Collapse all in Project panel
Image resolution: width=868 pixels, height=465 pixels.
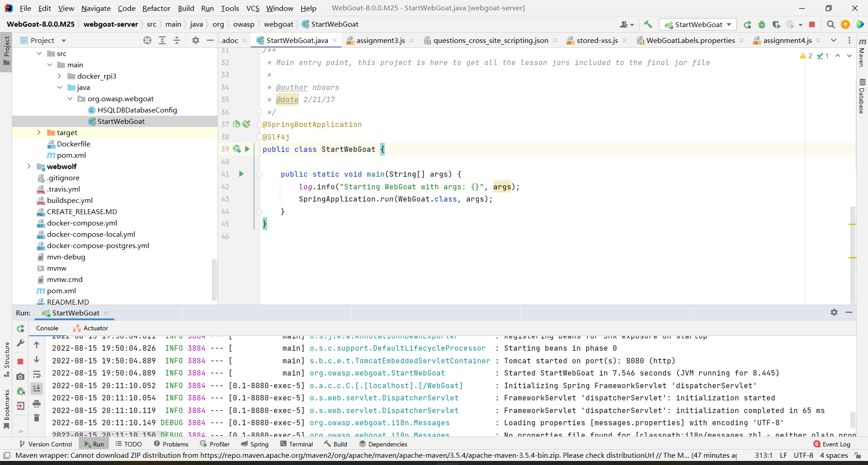[x=177, y=40]
